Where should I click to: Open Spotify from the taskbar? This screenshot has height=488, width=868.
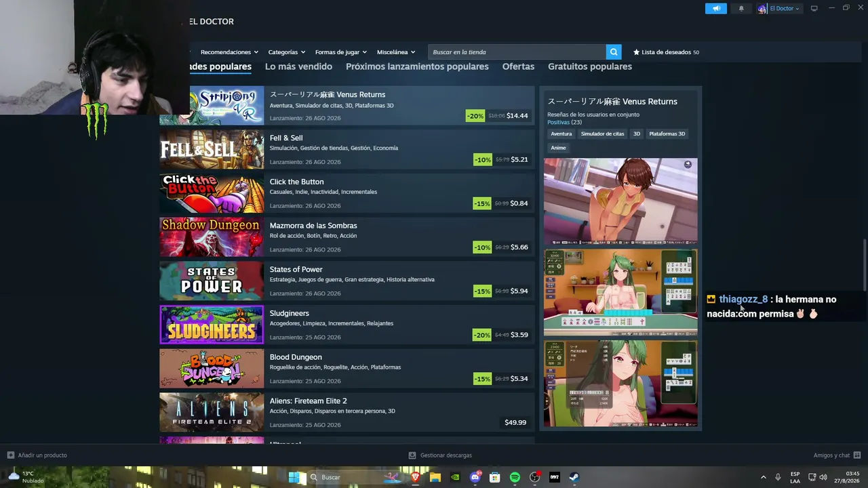[515, 477]
